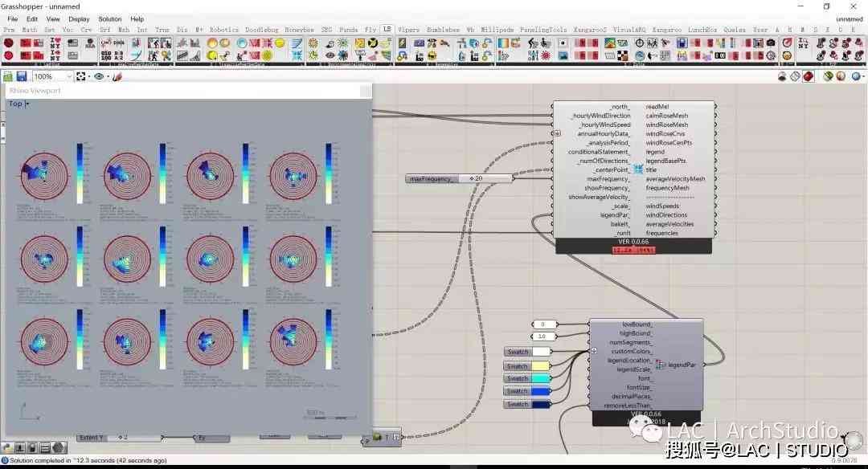Viewport: 868px width, 469px height.
Task: Open the Display menu
Action: tap(79, 18)
